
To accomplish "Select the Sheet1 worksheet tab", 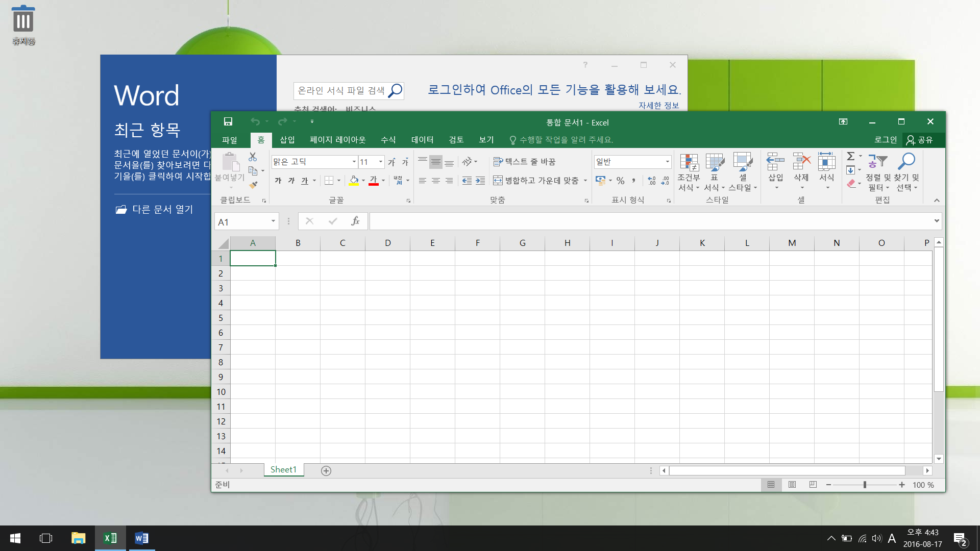I will 283,470.
